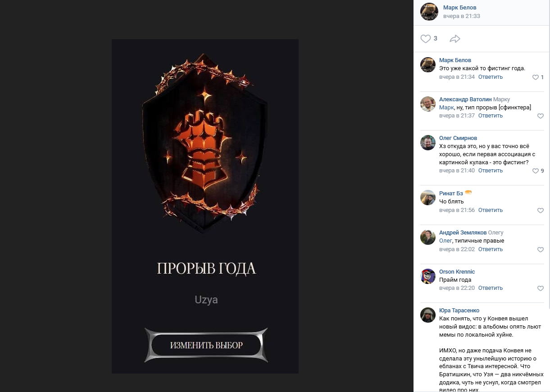Open the timestamp вчера в 21:33 link
Screen dimensions: 550x392
(x=462, y=16)
